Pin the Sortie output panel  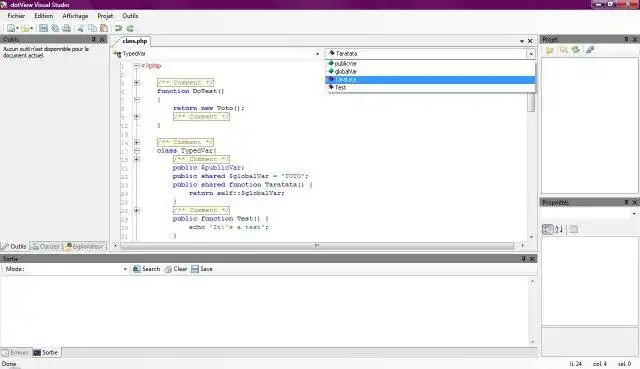coord(524,259)
